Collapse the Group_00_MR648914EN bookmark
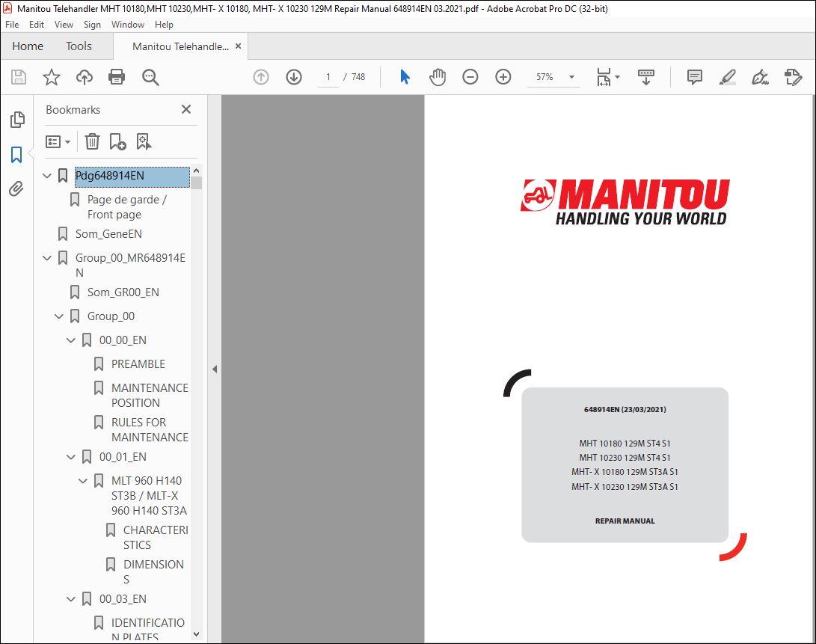The image size is (816, 644). pyautogui.click(x=47, y=258)
